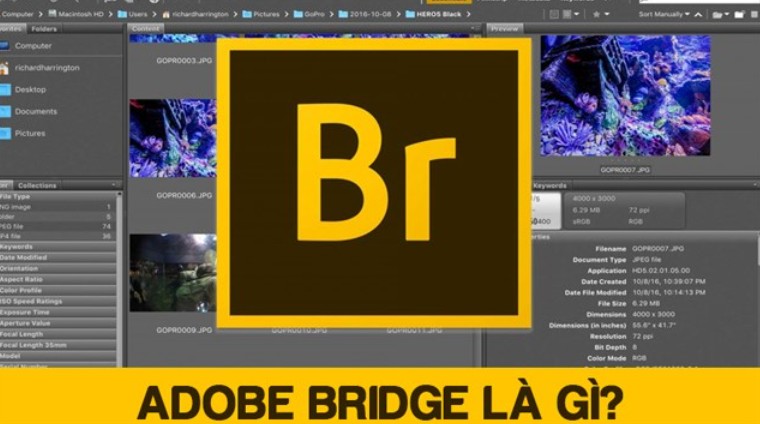Viewport: 760px width, 424px height.
Task: Click the Date Created metadata value
Action: pyautogui.click(x=669, y=282)
